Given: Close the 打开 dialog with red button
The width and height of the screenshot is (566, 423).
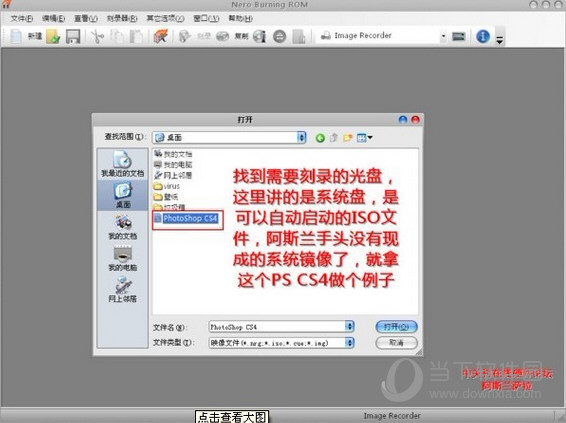Looking at the screenshot, I should (x=415, y=120).
